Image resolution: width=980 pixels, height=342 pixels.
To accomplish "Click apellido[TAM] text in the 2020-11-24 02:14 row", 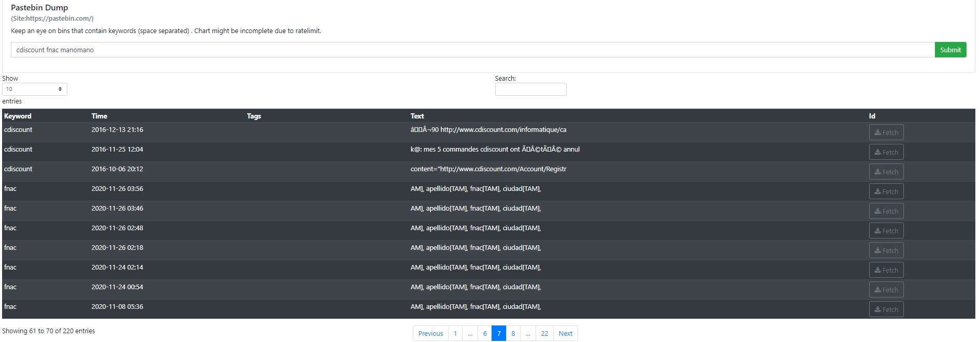I will [447, 267].
